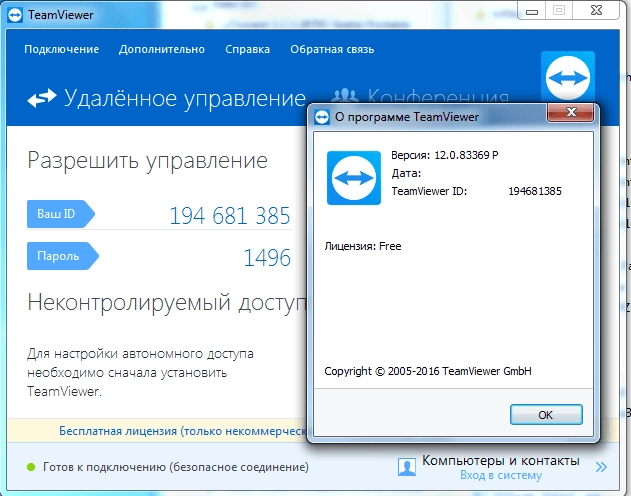Click the Лицензия: Free text
Image resolution: width=631 pixels, height=496 pixels.
pos(363,246)
